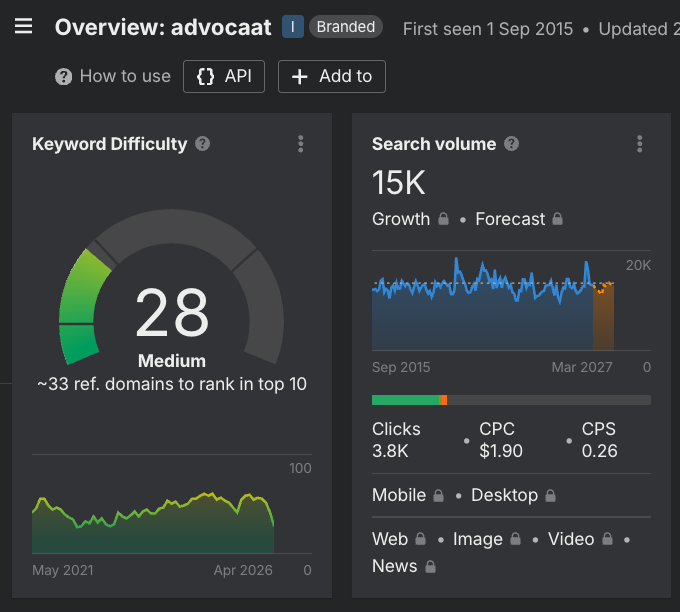The width and height of the screenshot is (680, 612).
Task: Click the Keyword Difficulty history chart
Action: pyautogui.click(x=153, y=523)
